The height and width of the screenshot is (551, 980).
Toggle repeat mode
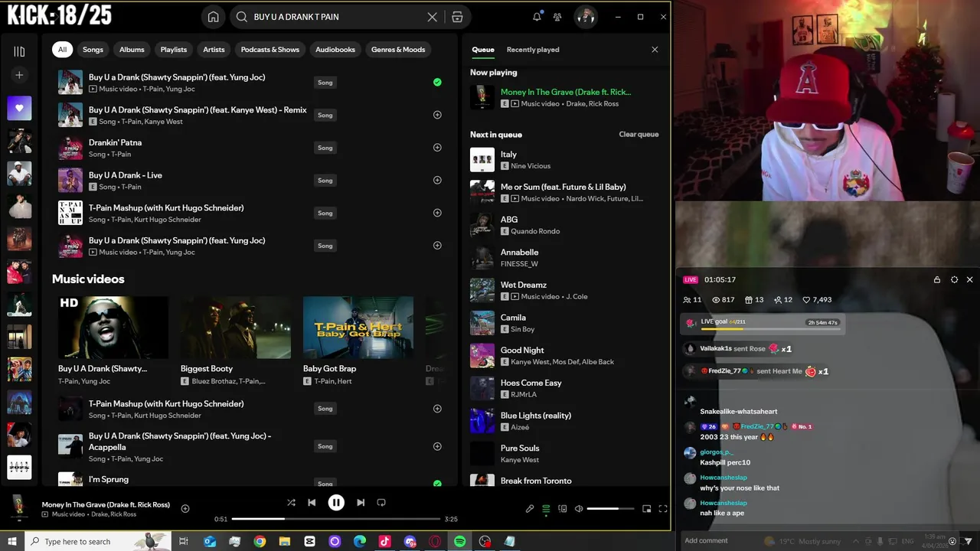[381, 503]
